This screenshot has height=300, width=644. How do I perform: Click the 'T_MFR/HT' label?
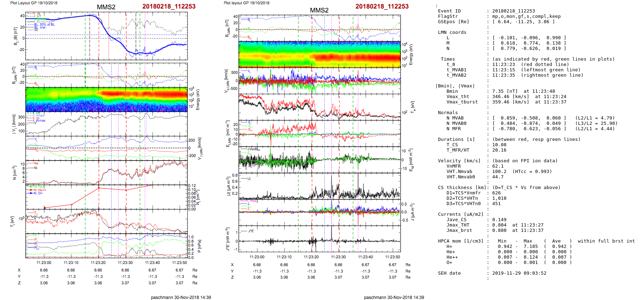(x=458, y=150)
